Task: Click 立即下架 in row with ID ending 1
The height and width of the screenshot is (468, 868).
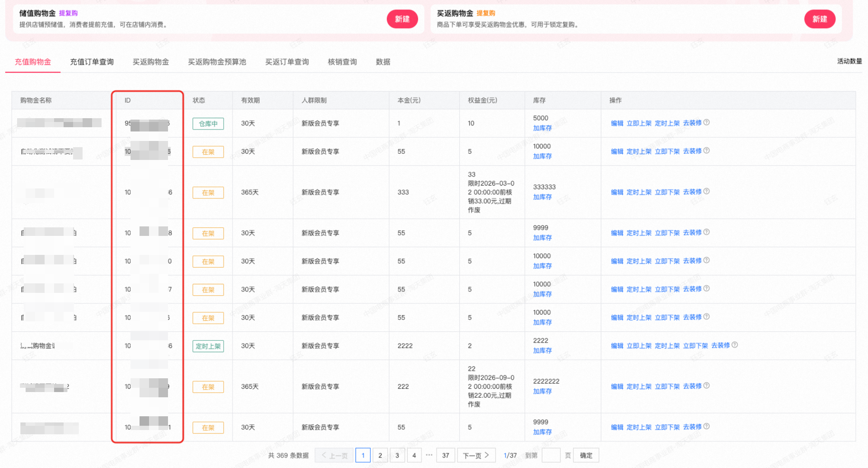Action: tap(667, 428)
